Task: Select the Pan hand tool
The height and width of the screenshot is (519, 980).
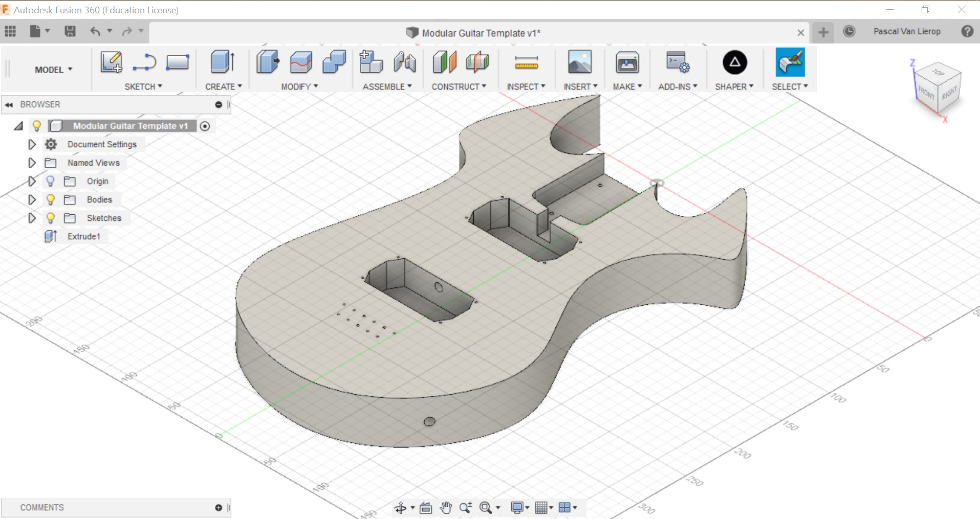Action: coord(446,507)
